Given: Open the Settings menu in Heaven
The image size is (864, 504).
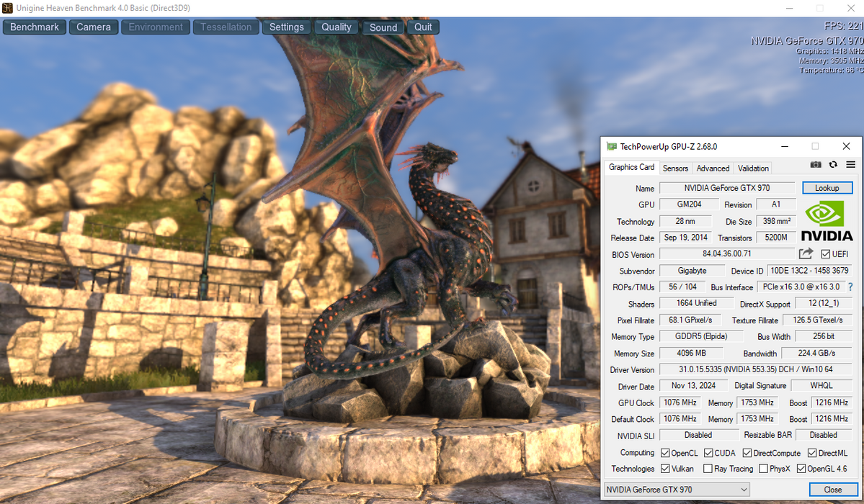Looking at the screenshot, I should (287, 27).
